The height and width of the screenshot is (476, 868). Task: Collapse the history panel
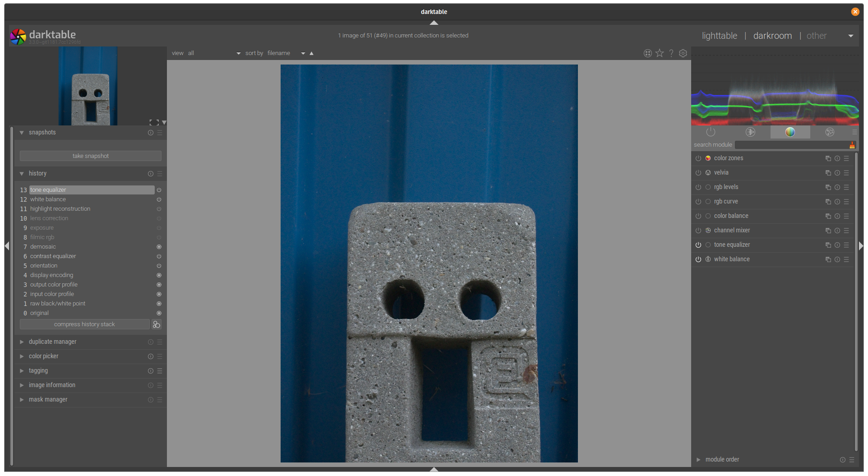pyautogui.click(x=22, y=173)
